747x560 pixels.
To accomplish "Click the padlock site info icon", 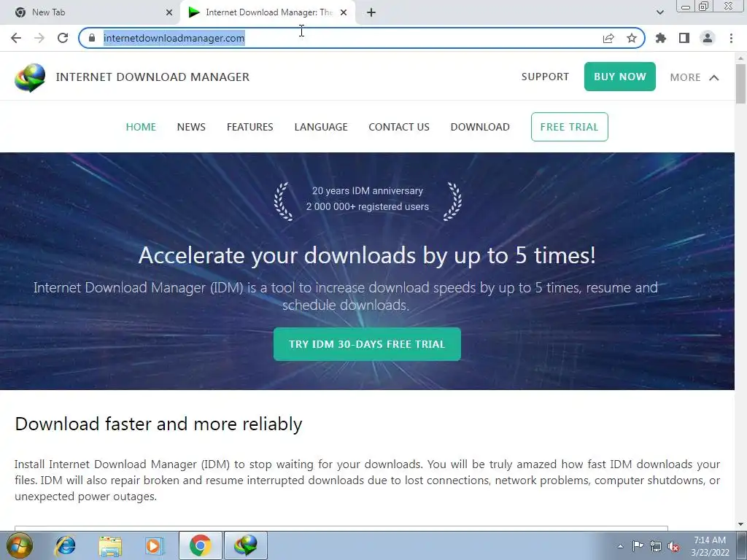I will point(92,38).
